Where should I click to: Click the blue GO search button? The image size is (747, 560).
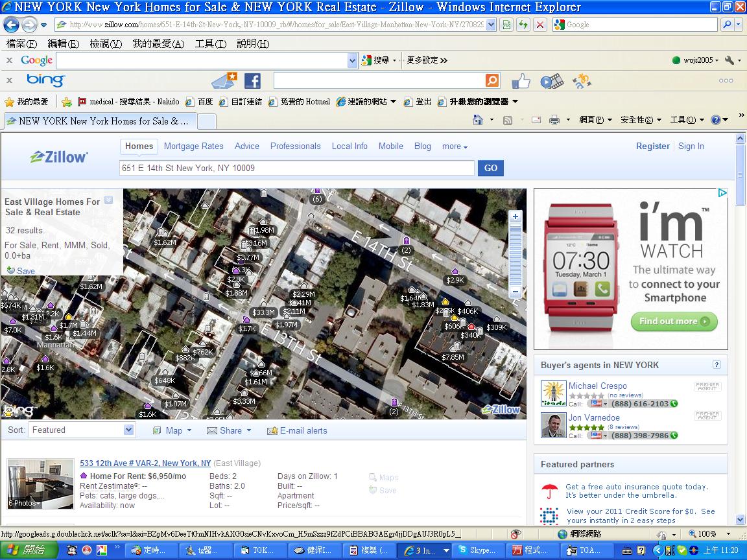click(491, 168)
